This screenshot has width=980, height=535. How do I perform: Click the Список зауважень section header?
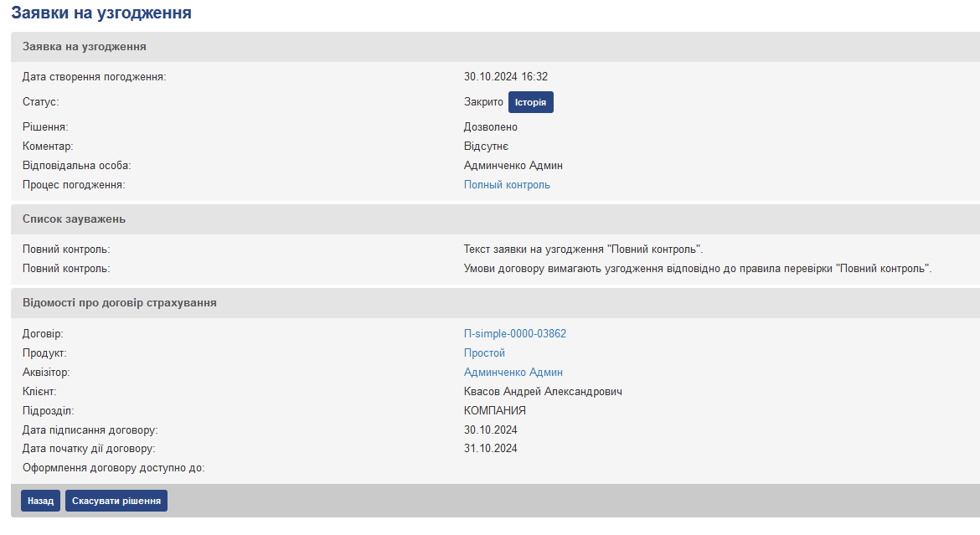coord(75,219)
